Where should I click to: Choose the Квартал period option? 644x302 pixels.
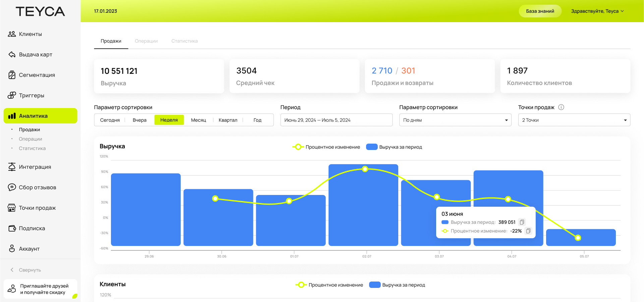(x=228, y=120)
